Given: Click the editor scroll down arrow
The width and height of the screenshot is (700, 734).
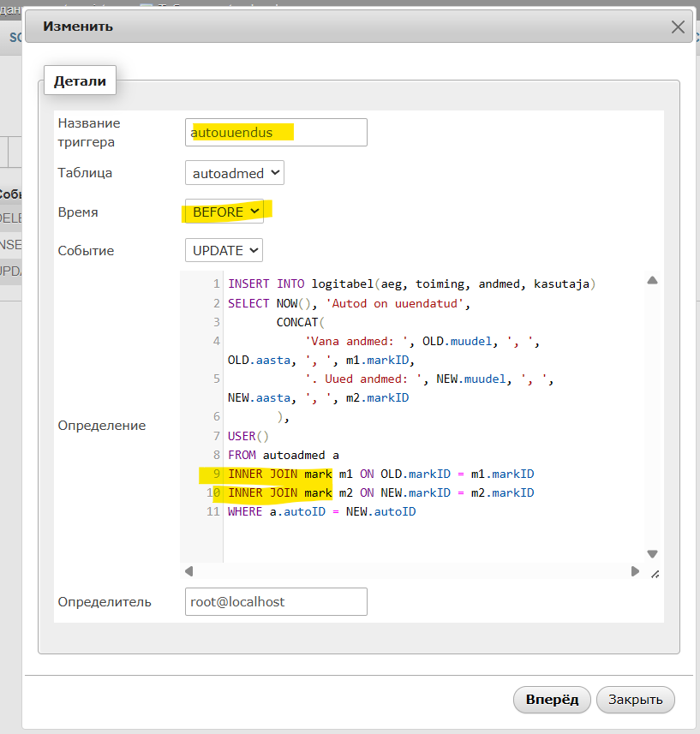Looking at the screenshot, I should [x=652, y=554].
